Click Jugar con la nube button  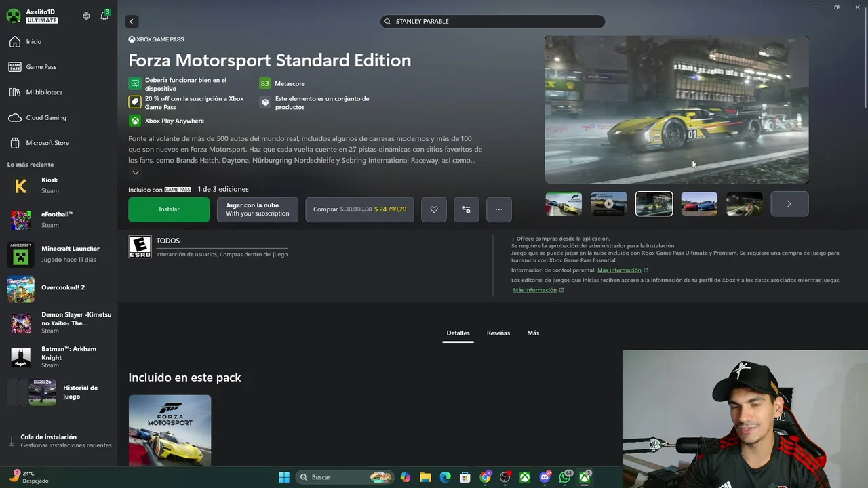(257, 209)
